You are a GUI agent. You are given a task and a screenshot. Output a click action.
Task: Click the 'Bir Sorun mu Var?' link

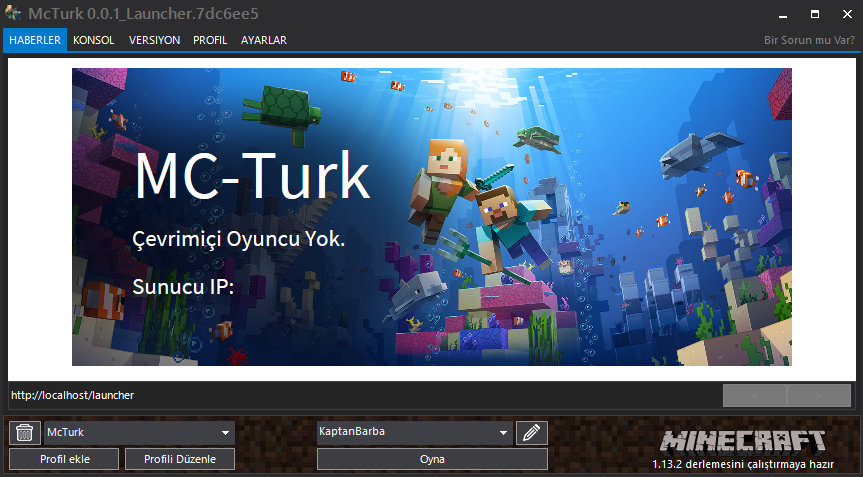click(x=809, y=40)
